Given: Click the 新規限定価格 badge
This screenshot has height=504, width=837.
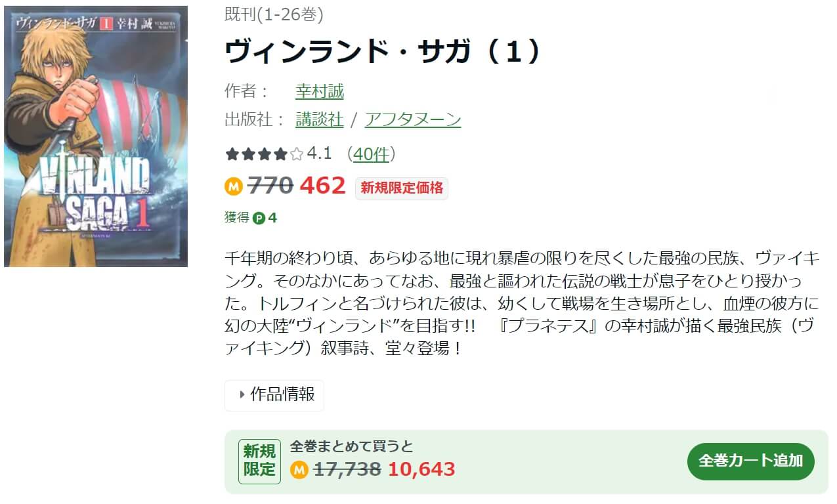Looking at the screenshot, I should coord(402,188).
